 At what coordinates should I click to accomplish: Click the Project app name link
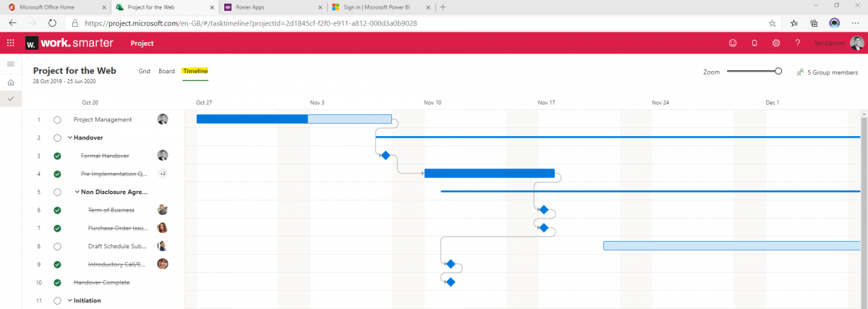(x=142, y=43)
